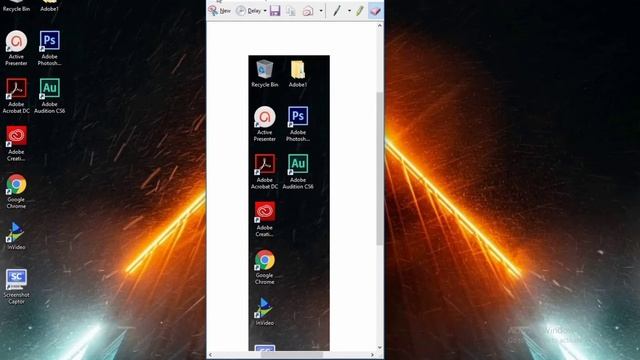Viewport: 640px width, 360px height.
Task: Save the snip with the floppy icon
Action: click(x=275, y=11)
